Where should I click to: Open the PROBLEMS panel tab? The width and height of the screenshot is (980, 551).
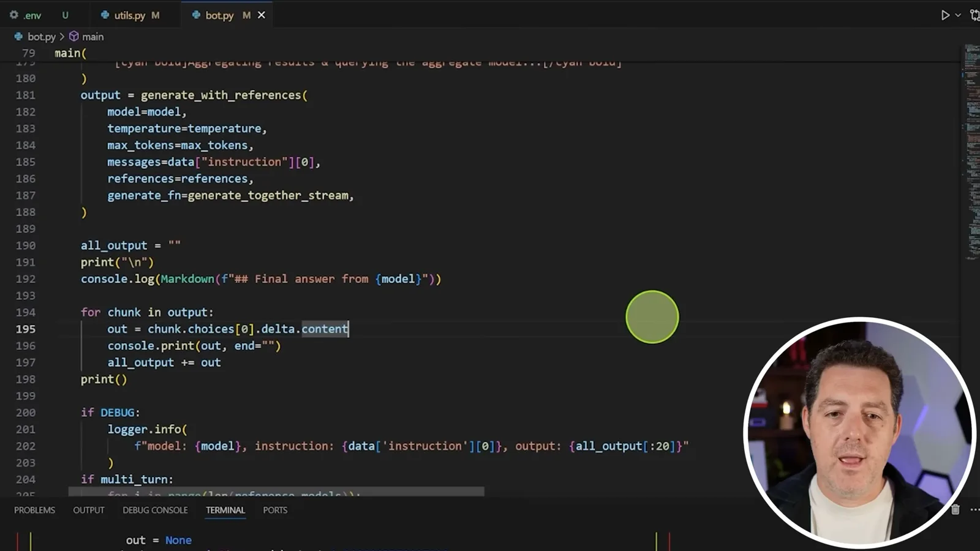(34, 510)
